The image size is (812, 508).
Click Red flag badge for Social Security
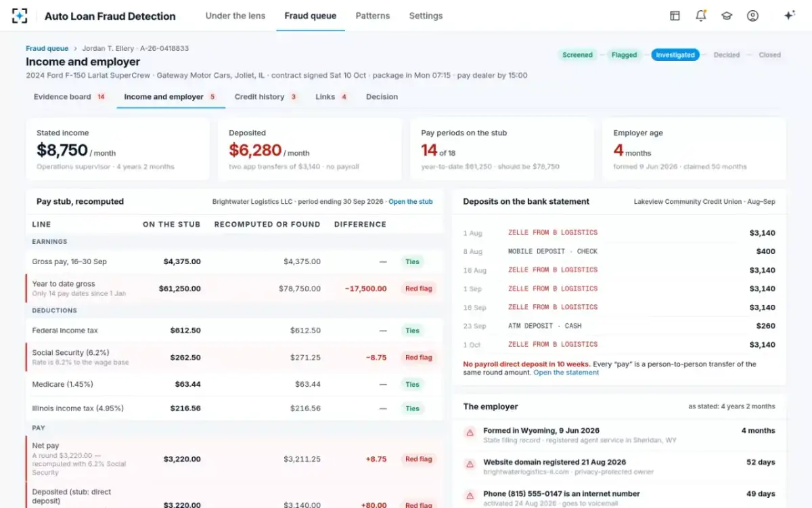418,358
